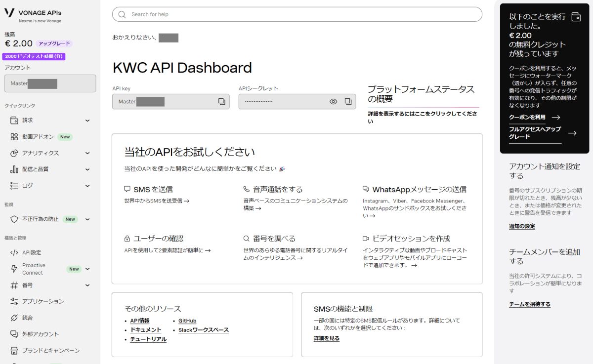The image size is (593, 364).
Task: Click the ブランドとキャンペーン briefcase icon
Action: click(14, 351)
